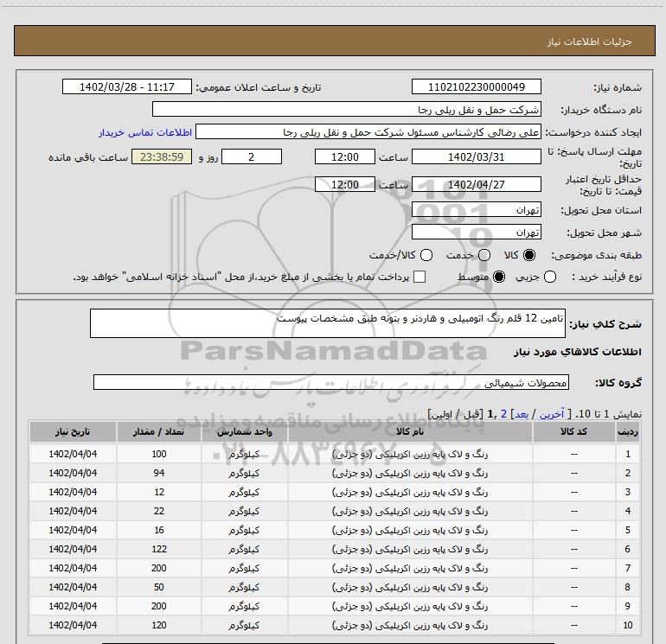Viewport: 666px width, 644px height.
Task: Select quantity 12 in row 3
Action: point(159,492)
